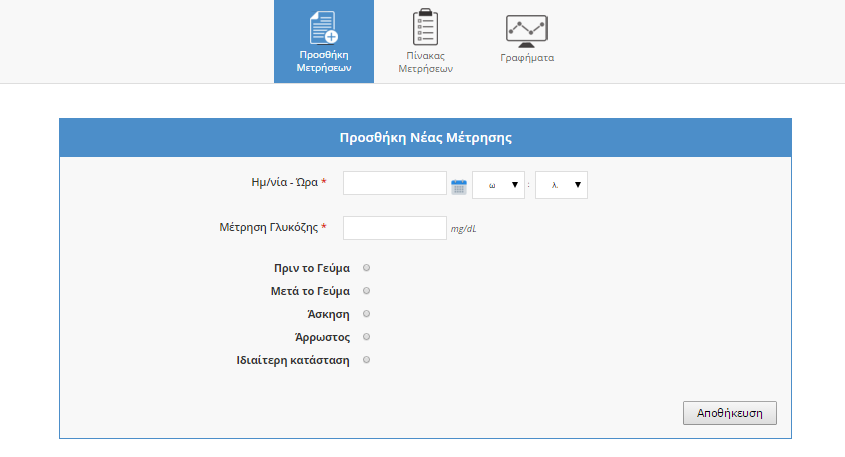Click the add-measurement document icon

pos(323,26)
